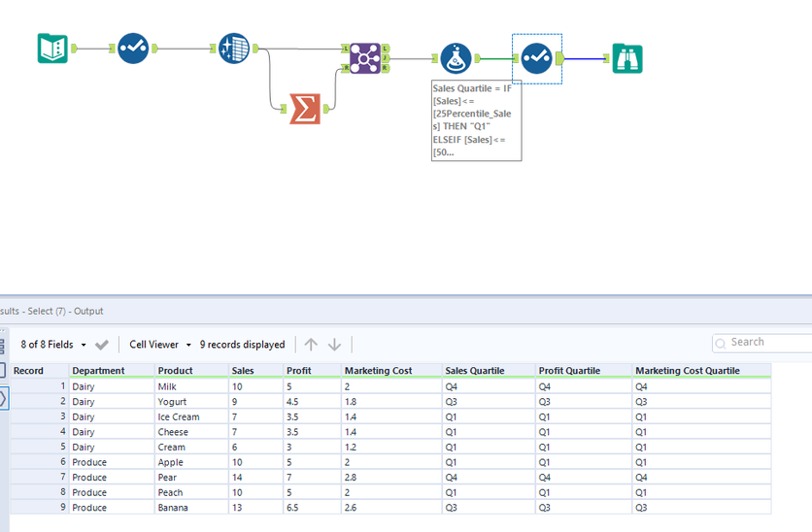The image size is (812, 532).
Task: Click the up arrow in results toolbar
Action: pyautogui.click(x=311, y=345)
